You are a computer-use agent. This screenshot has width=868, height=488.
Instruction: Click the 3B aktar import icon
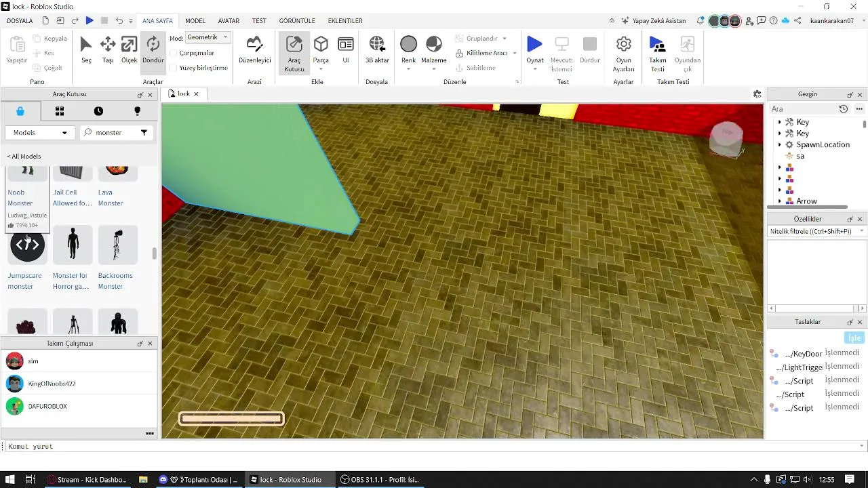pos(377,50)
